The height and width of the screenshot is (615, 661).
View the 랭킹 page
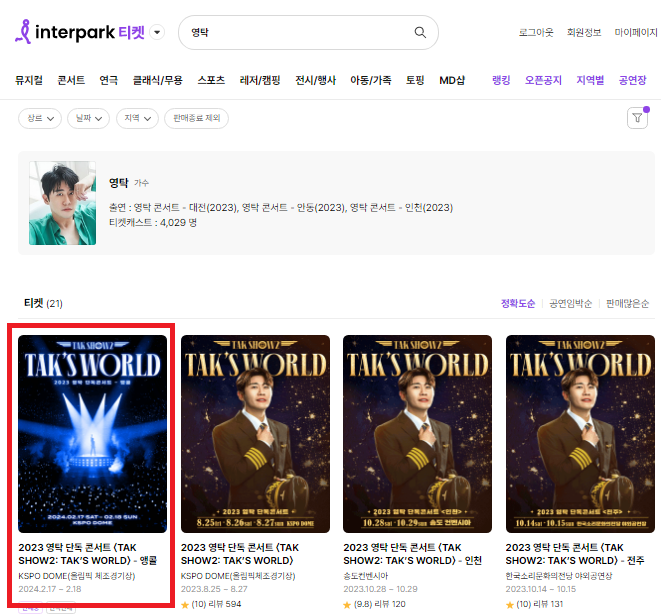coord(501,80)
